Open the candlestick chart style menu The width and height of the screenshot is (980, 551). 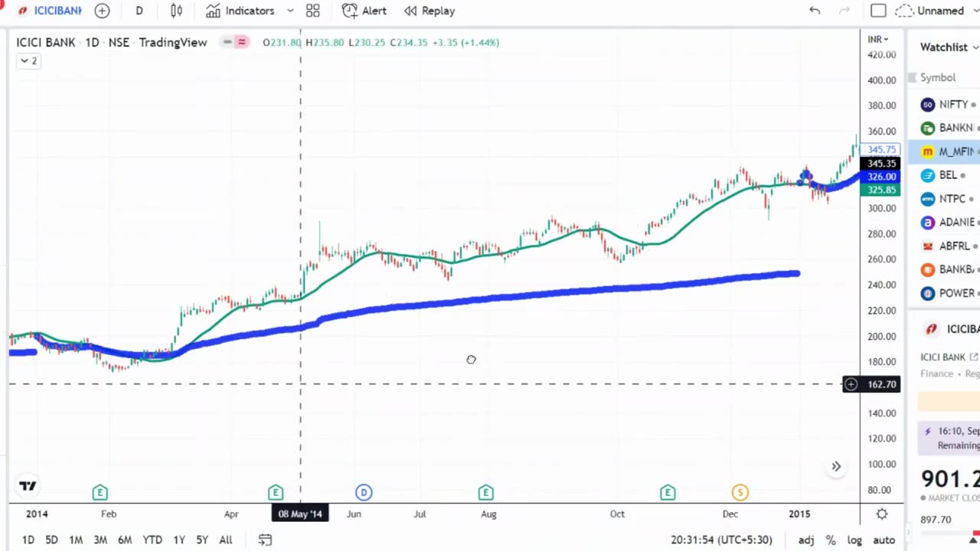(177, 11)
